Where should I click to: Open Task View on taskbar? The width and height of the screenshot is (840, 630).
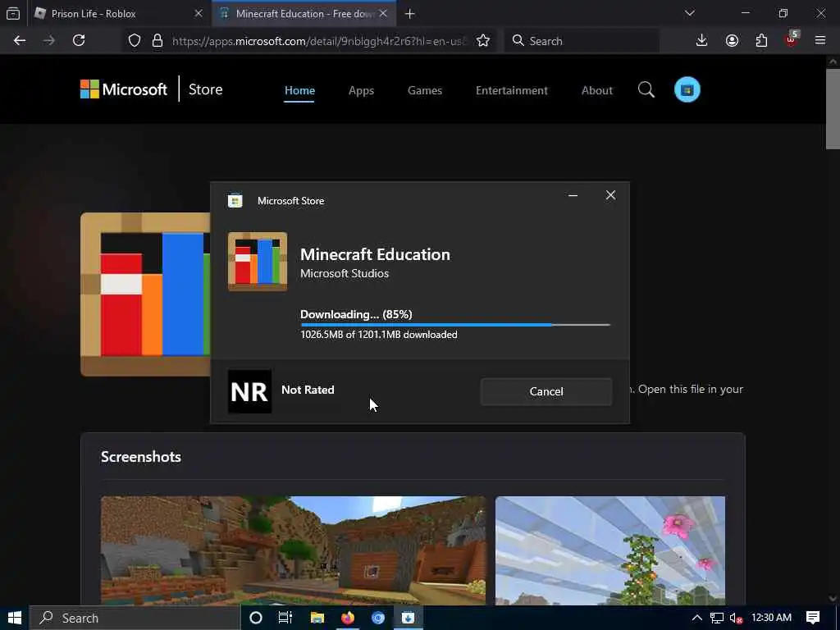pyautogui.click(x=285, y=619)
